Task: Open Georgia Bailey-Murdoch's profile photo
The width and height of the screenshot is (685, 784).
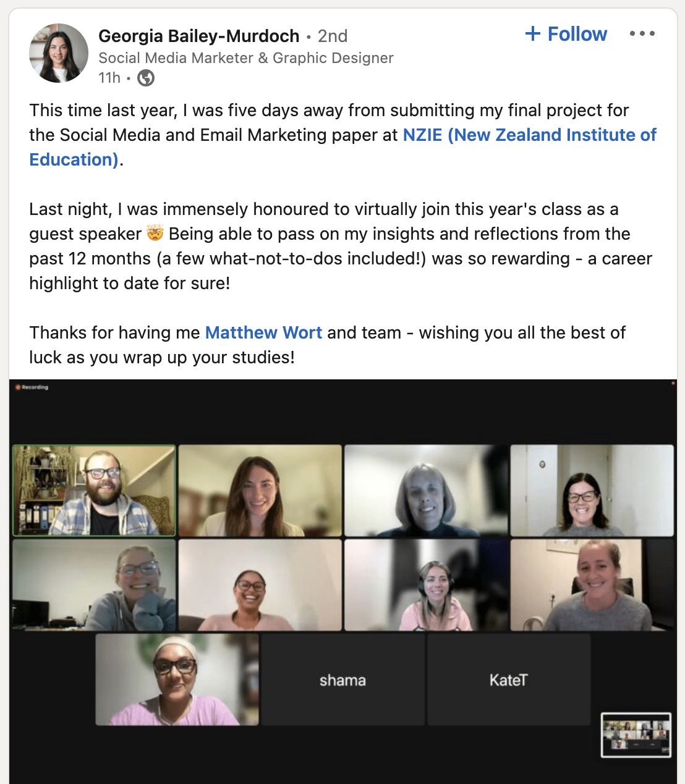Action: pos(59,53)
